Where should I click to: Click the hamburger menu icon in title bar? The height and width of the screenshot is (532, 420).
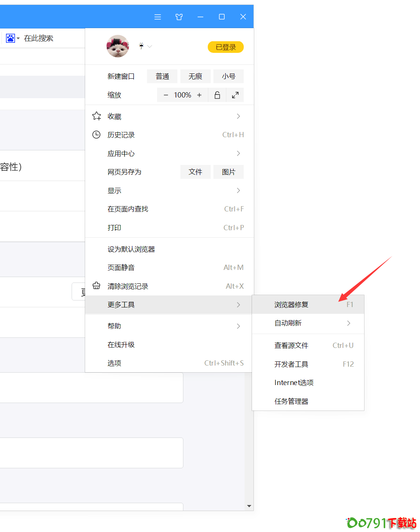[x=157, y=17]
